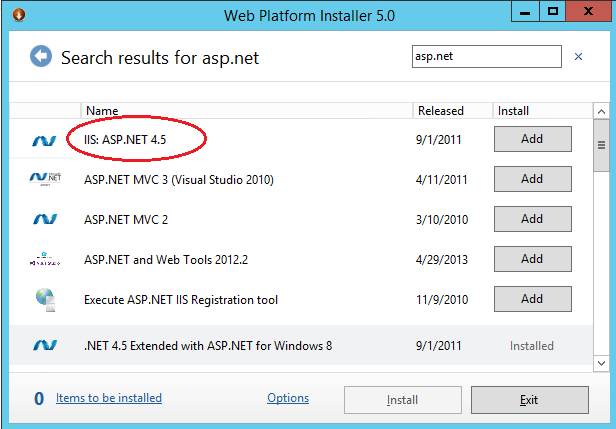Click the .NET 4.5 Extended row icon

[45, 345]
